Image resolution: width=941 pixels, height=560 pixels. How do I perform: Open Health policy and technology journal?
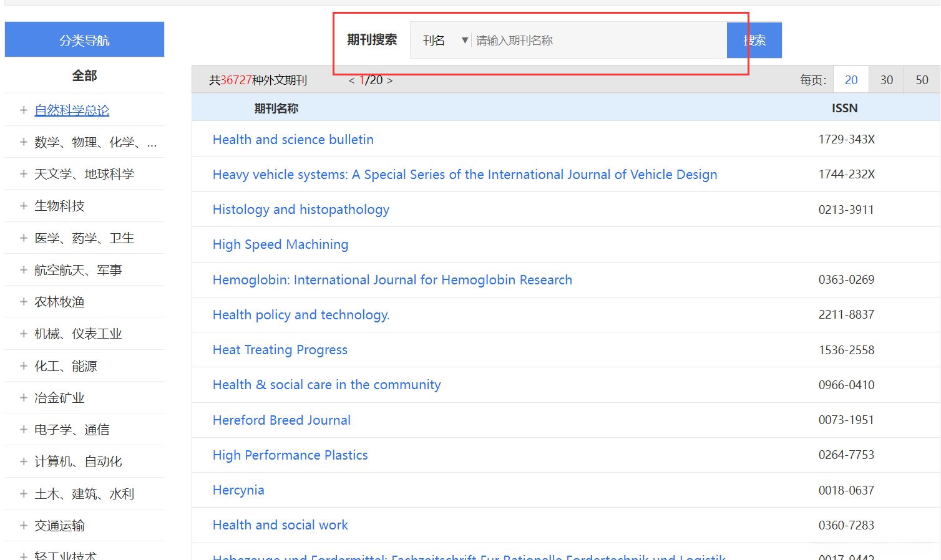pos(301,315)
